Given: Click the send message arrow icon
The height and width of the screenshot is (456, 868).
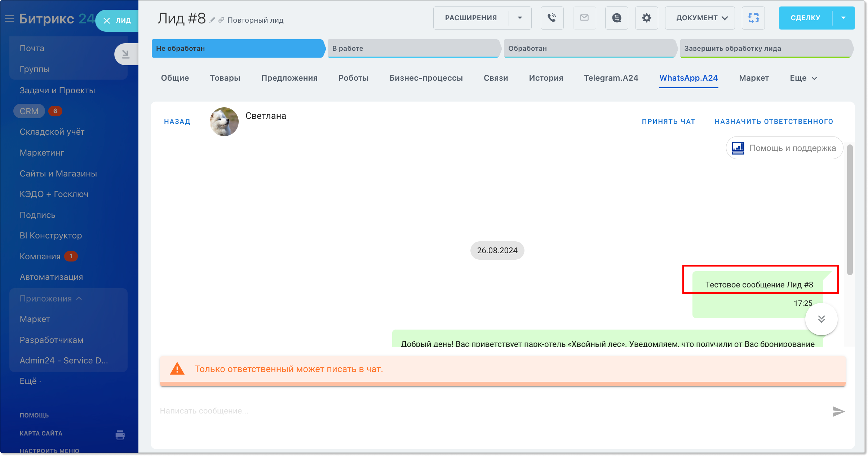Looking at the screenshot, I should click(x=838, y=411).
